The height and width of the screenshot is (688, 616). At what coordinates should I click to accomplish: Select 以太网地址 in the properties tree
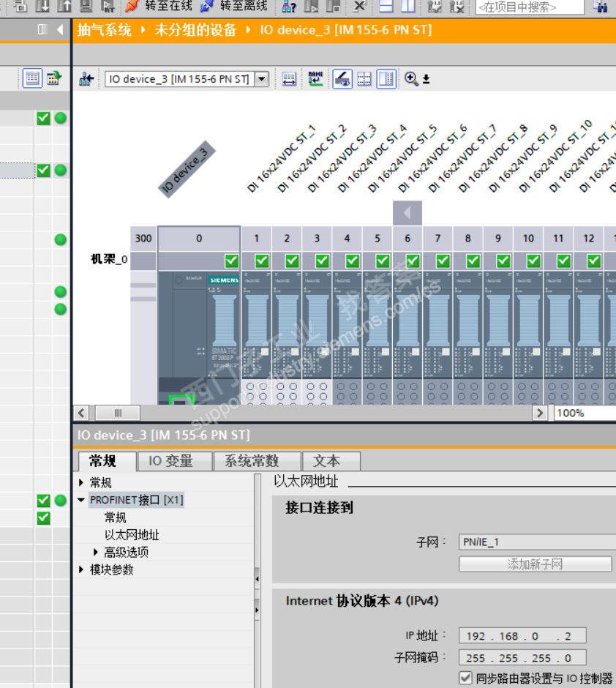132,535
